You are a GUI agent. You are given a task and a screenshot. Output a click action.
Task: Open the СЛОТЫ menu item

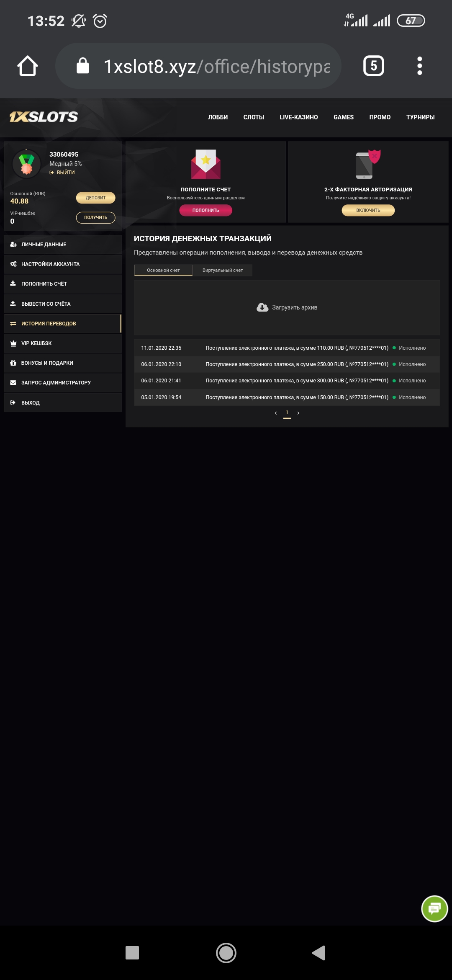tap(254, 117)
